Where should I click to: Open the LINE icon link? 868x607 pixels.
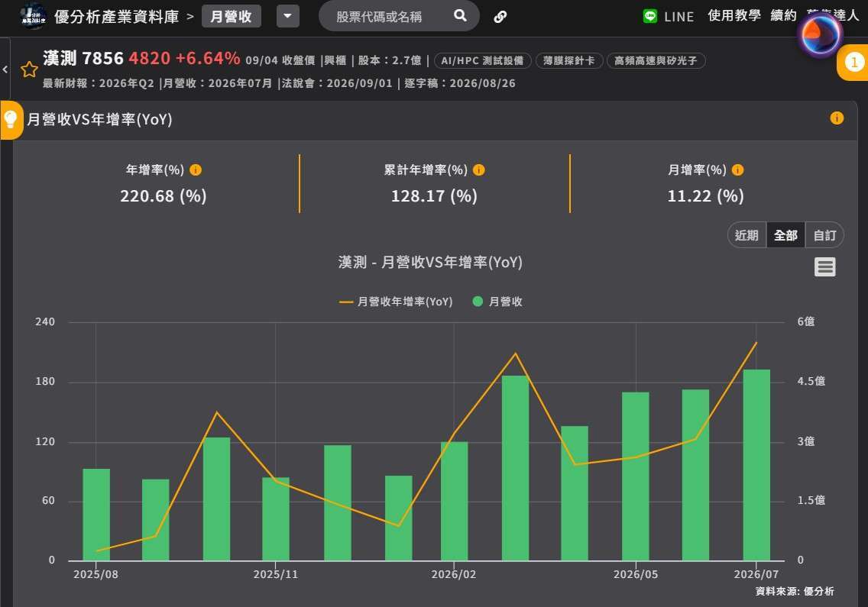[650, 16]
